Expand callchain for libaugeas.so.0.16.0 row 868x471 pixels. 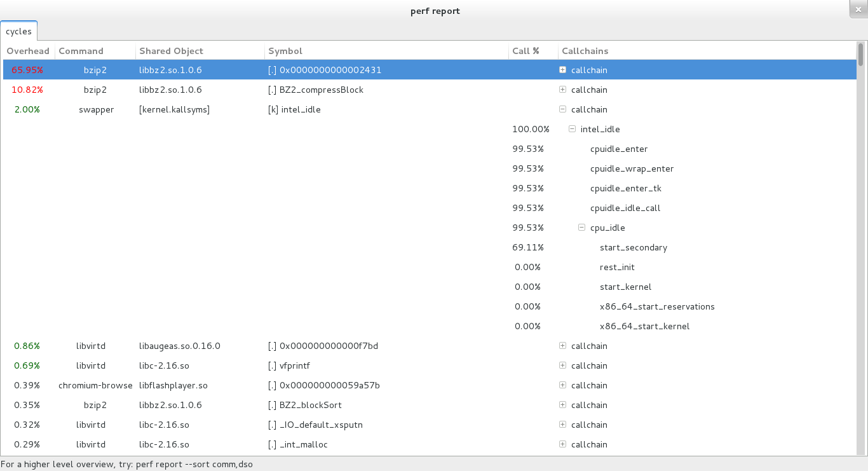tap(562, 346)
